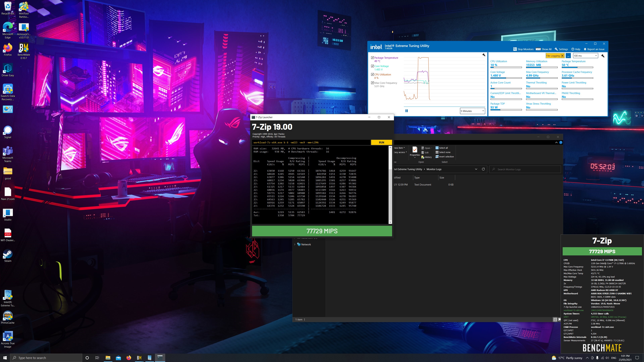This screenshot has height=362, width=644.
Task: Click scroll up arrow in 7-Zip output
Action: tap(390, 148)
